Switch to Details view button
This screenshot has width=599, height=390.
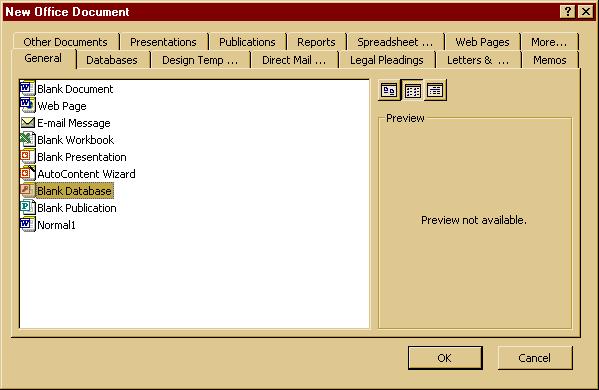click(435, 91)
